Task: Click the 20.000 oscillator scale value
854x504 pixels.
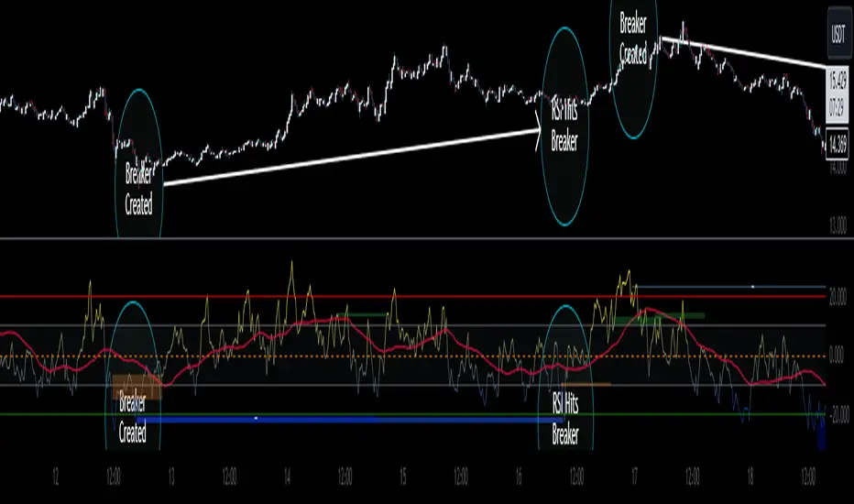Action: pyautogui.click(x=838, y=298)
